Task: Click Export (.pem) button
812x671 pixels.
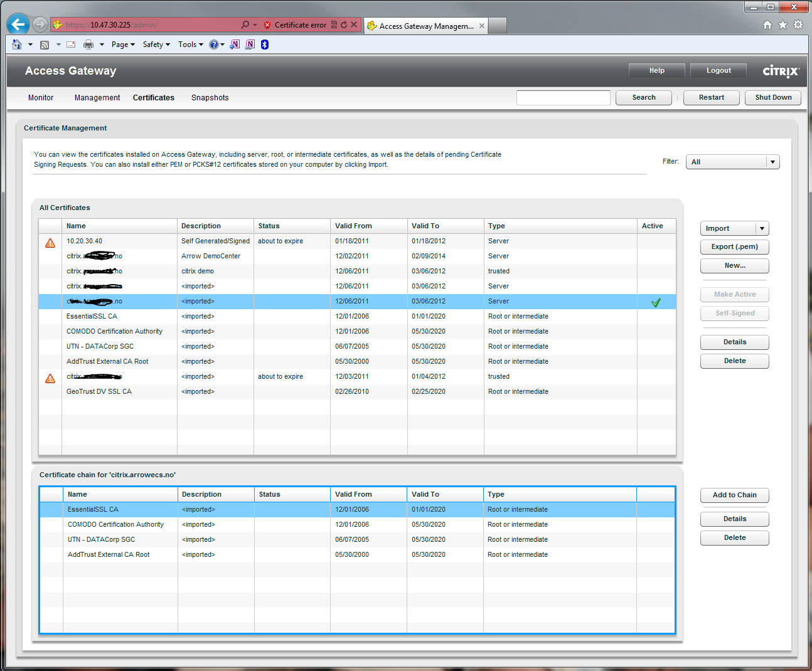Action: click(x=735, y=247)
